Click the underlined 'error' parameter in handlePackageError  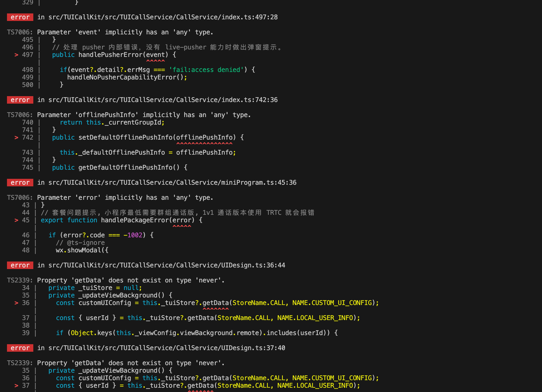tap(182, 220)
